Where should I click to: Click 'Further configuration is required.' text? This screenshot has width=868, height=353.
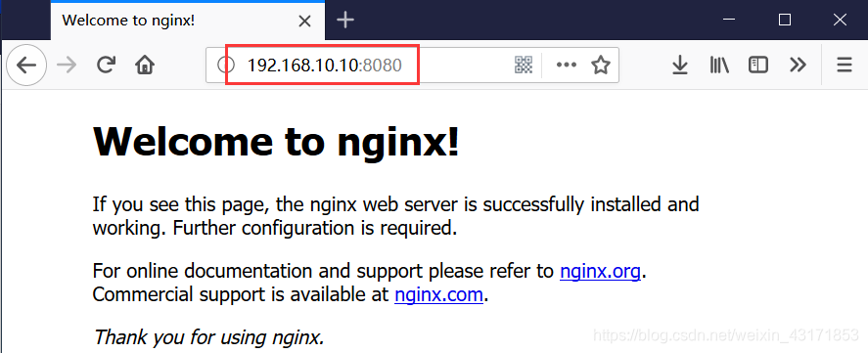pyautogui.click(x=315, y=228)
